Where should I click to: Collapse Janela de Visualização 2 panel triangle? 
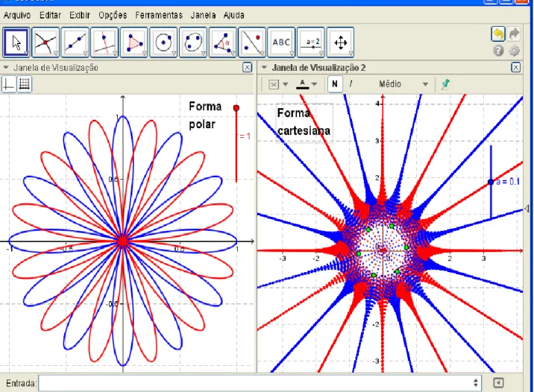point(264,67)
